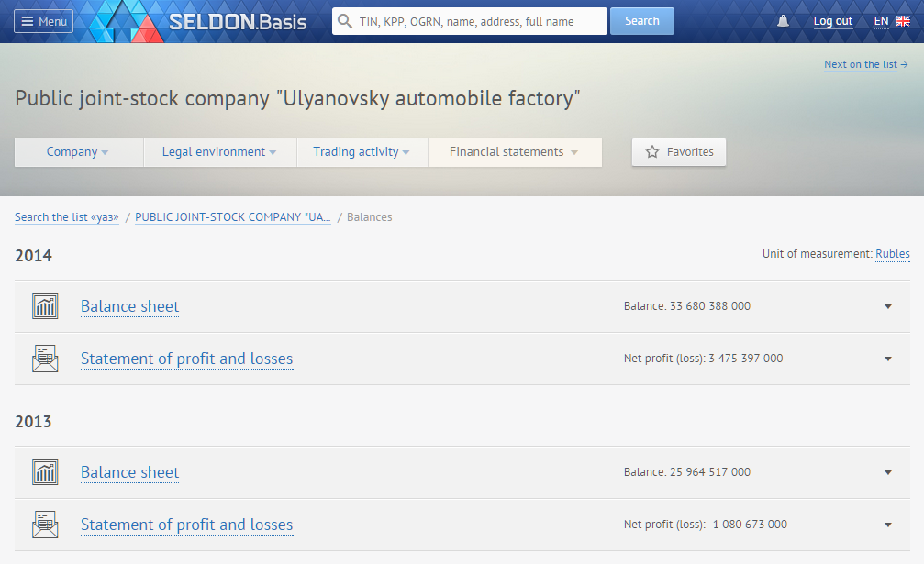Expand the 2014 Balance sheet row arrow
Viewport: 924px width, 564px height.
pyautogui.click(x=887, y=306)
